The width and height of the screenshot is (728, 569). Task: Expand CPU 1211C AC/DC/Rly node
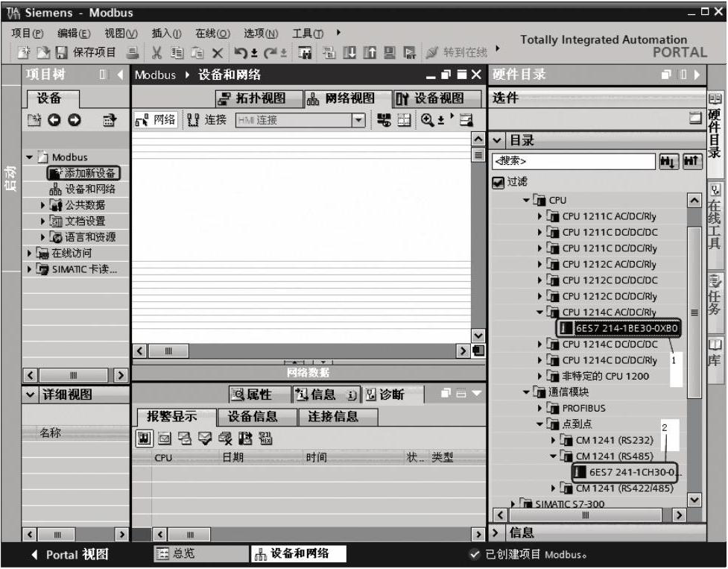point(539,216)
